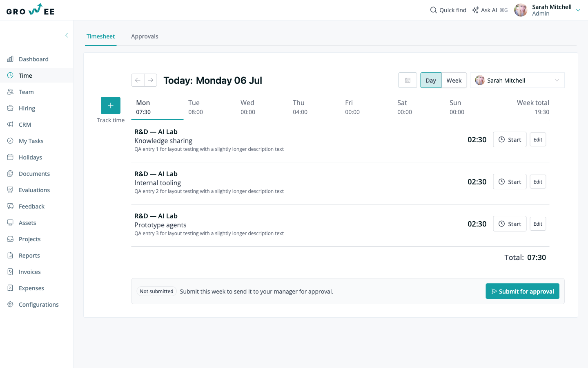Click the plus Track time button

(x=111, y=105)
